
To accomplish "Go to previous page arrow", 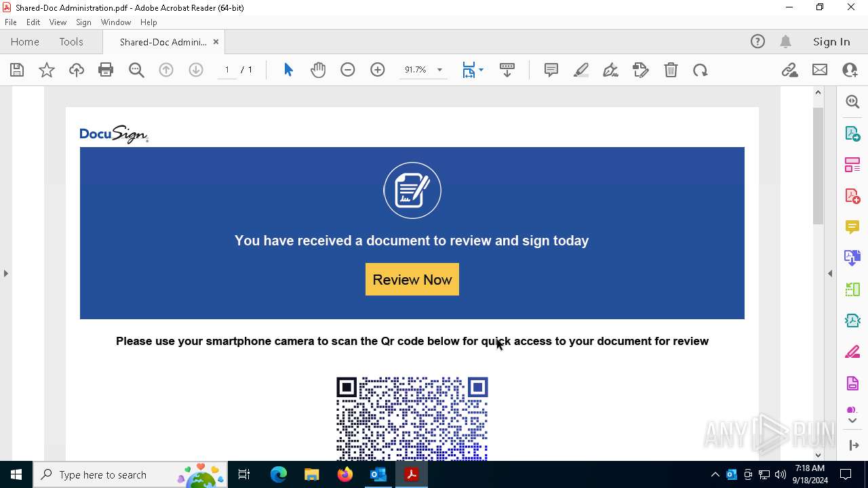I will pyautogui.click(x=166, y=70).
